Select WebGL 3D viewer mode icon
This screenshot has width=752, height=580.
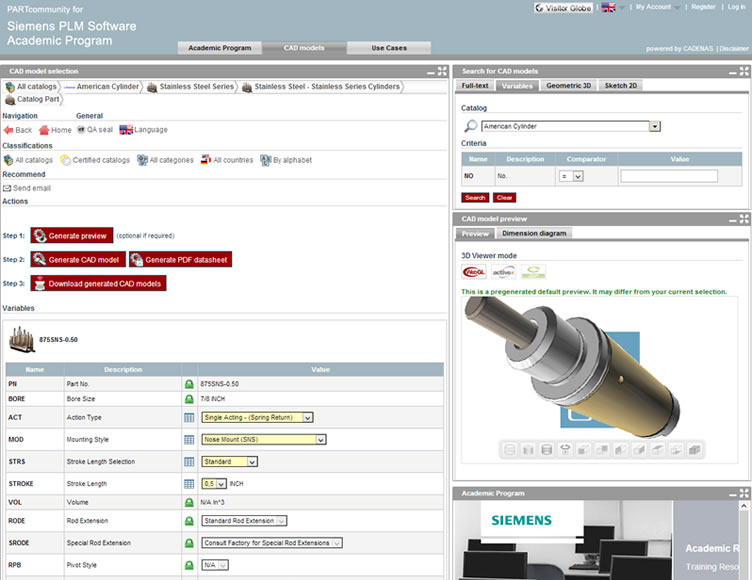click(474, 272)
